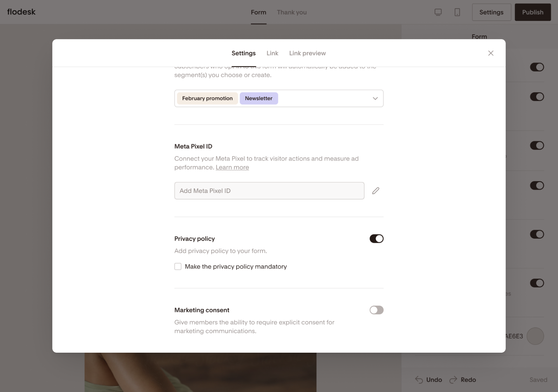Click the Add Meta Pixel ID field
The width and height of the screenshot is (558, 392).
click(x=269, y=191)
